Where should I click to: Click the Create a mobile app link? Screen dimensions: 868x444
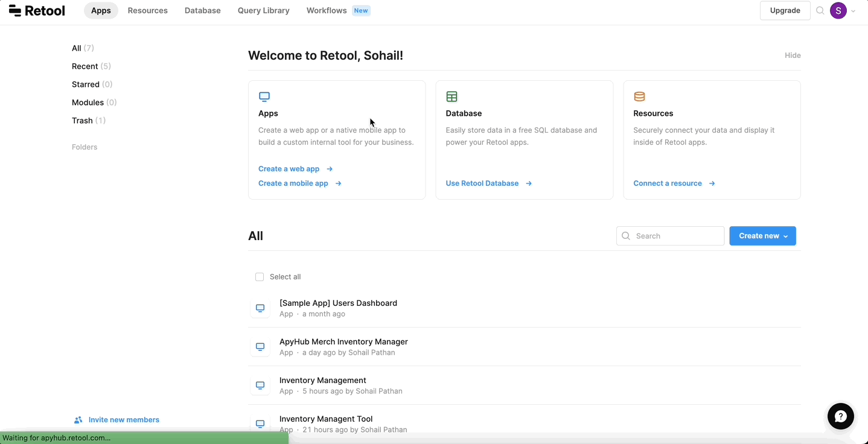(293, 183)
